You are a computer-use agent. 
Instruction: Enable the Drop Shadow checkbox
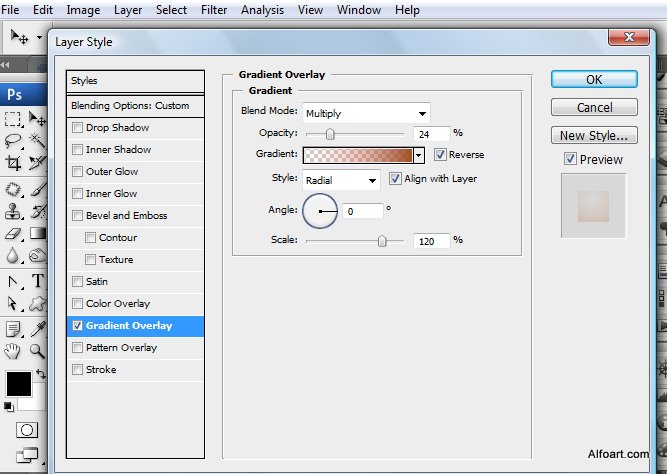click(x=78, y=128)
